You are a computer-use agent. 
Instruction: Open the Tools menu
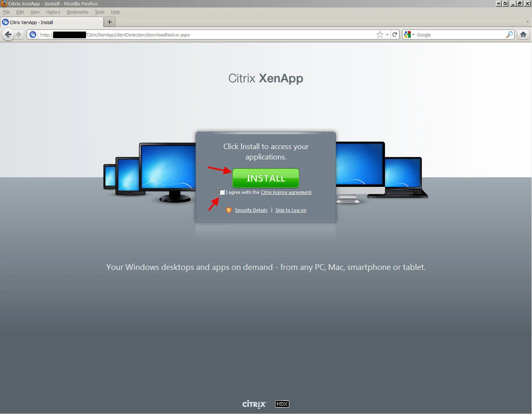coord(100,12)
